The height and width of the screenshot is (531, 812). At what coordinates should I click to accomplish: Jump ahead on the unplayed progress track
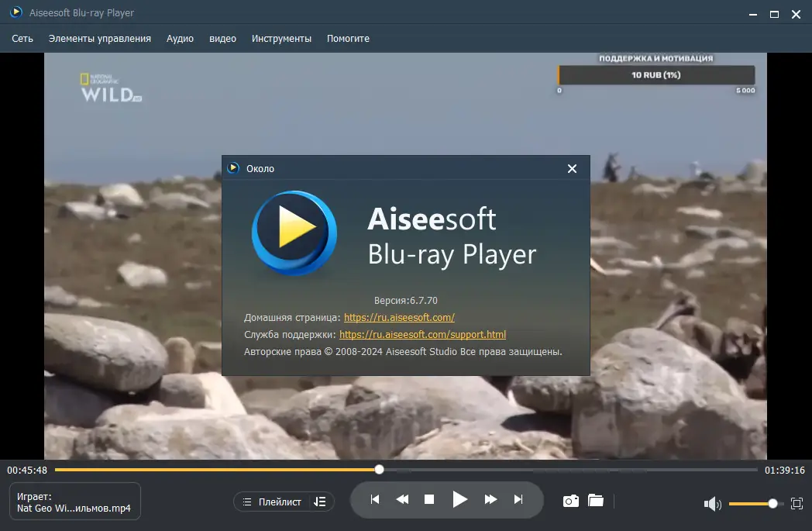click(x=569, y=470)
